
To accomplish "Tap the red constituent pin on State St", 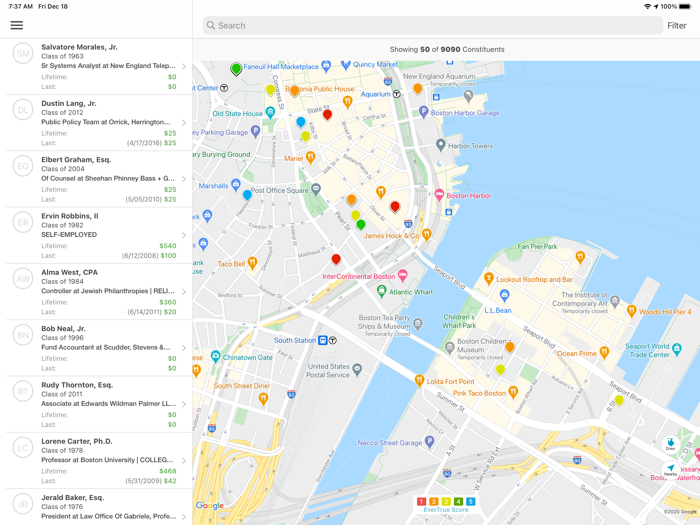I will [x=327, y=115].
